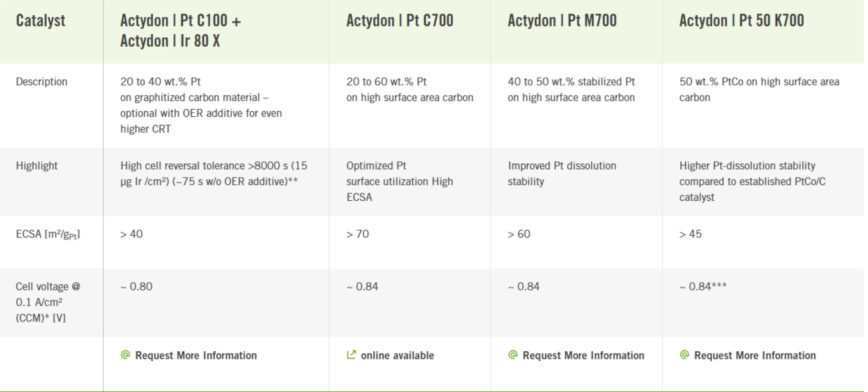This screenshot has width=868, height=392.
Task: Select the Actydon Pt C700 column header
Action: pos(400,21)
